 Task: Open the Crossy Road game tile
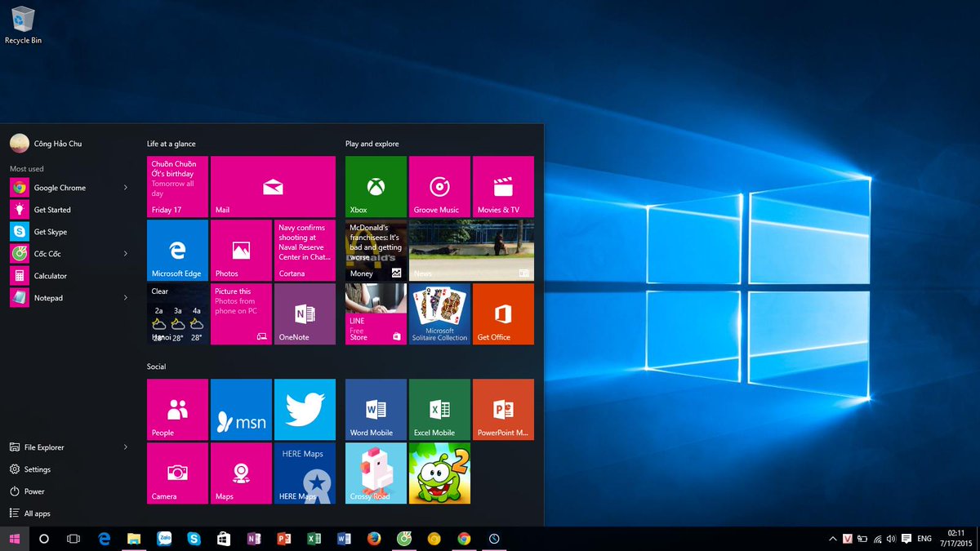(376, 473)
